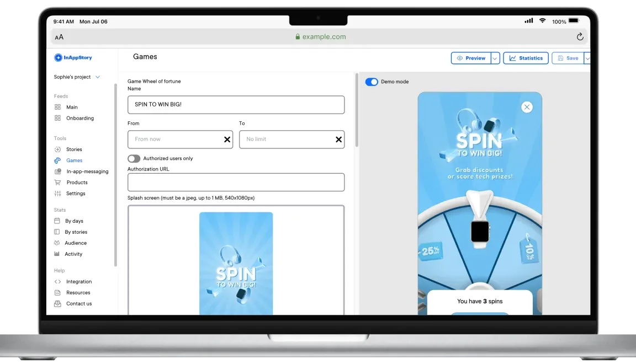The image size is (636, 364).
Task: Expand Sophie's project dropdown
Action: (98, 77)
